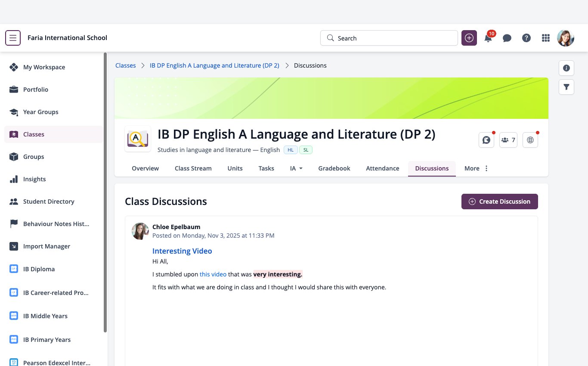Open the help question mark icon
This screenshot has height=366, width=588.
pyautogui.click(x=526, y=38)
